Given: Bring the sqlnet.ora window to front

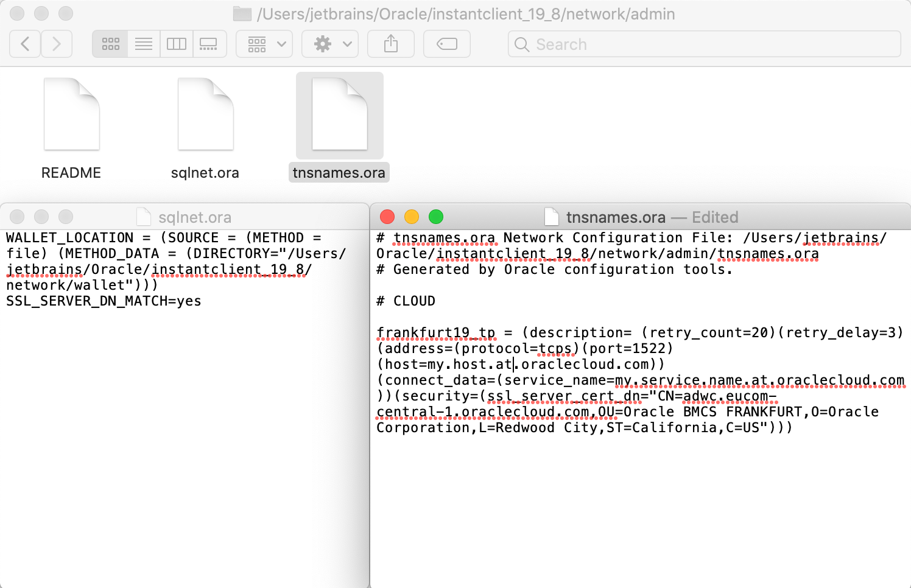Looking at the screenshot, I should pyautogui.click(x=195, y=217).
